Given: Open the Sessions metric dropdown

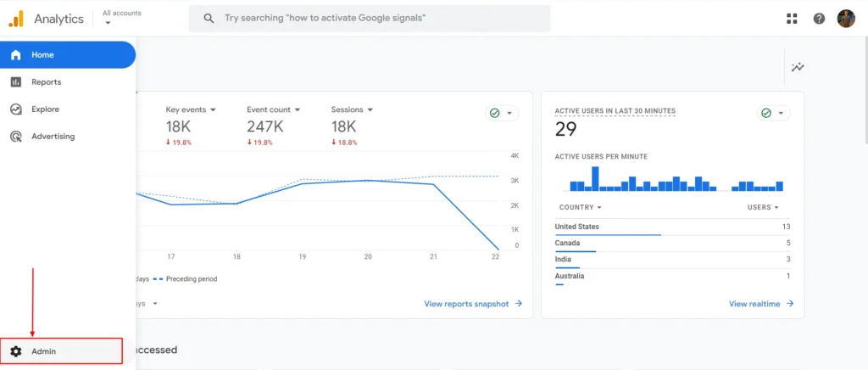Looking at the screenshot, I should [x=370, y=109].
